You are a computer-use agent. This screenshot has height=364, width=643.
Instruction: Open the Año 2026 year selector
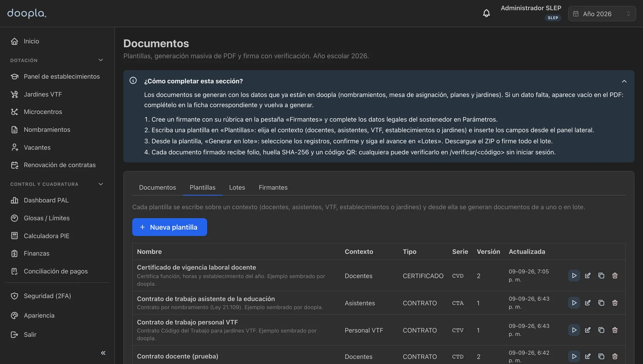[x=602, y=14]
